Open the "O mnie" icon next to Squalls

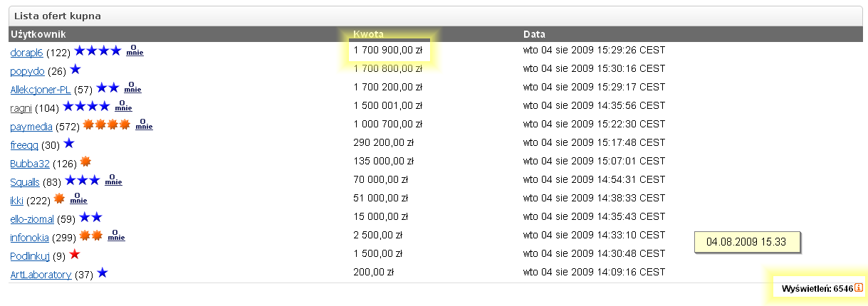tap(113, 181)
